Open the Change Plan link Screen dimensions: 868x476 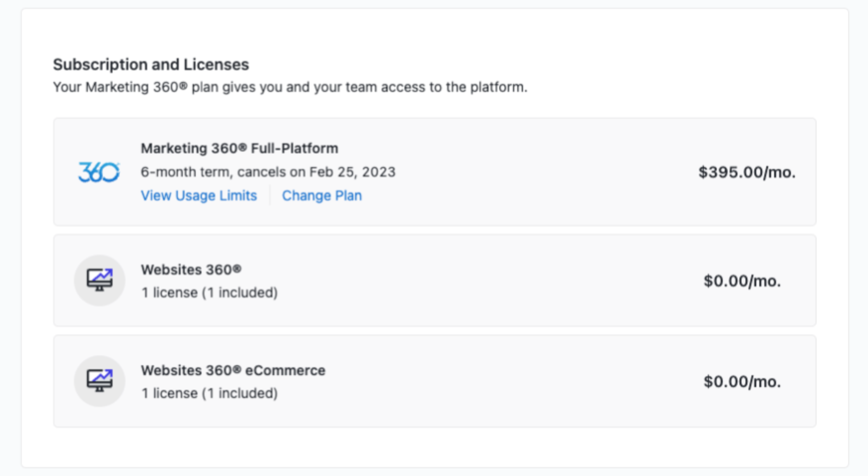(x=322, y=195)
